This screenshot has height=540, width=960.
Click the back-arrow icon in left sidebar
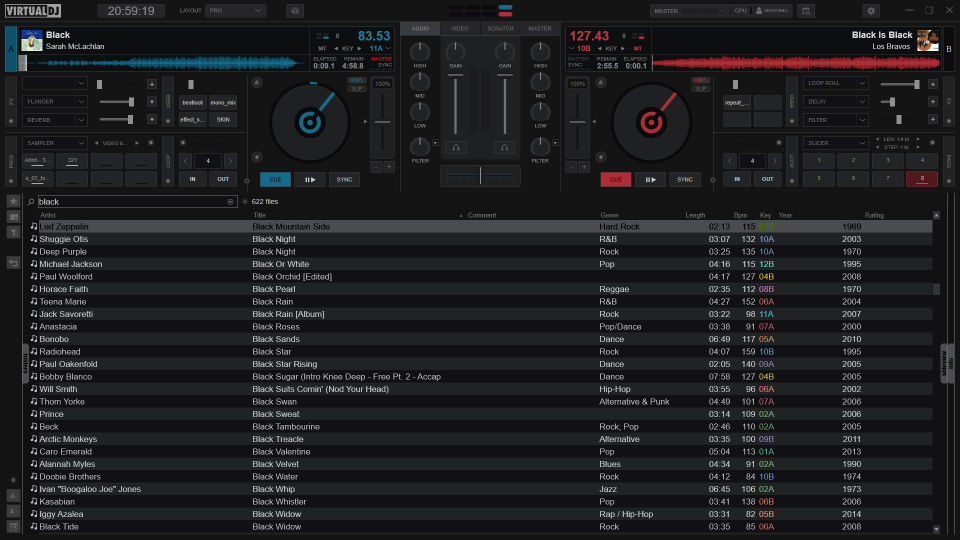coord(13,263)
